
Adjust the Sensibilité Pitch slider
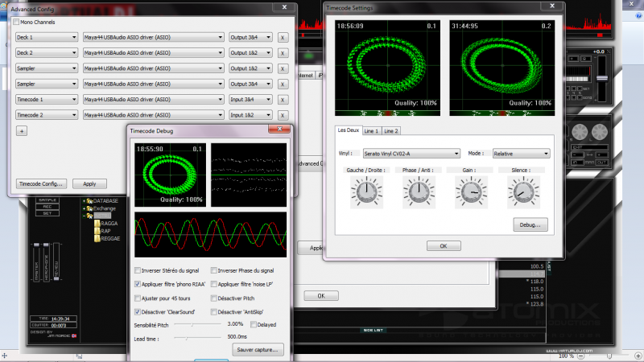(193, 324)
